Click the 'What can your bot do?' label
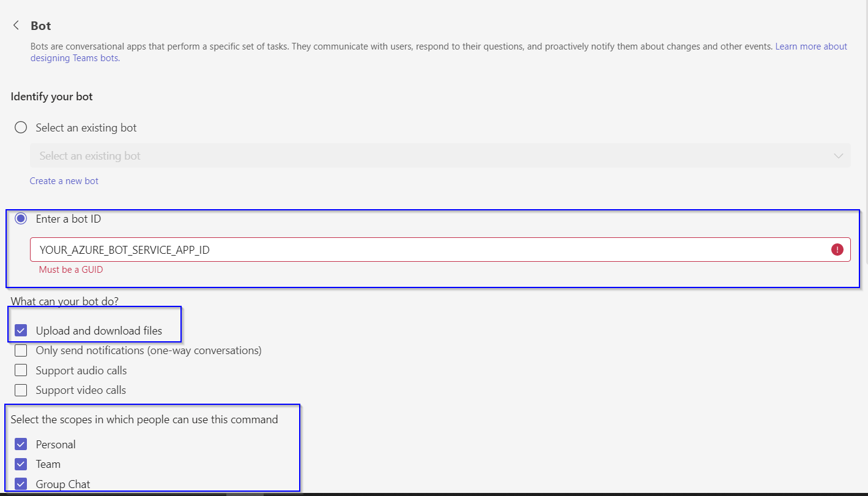Viewport: 868px width, 496px height. [64, 302]
